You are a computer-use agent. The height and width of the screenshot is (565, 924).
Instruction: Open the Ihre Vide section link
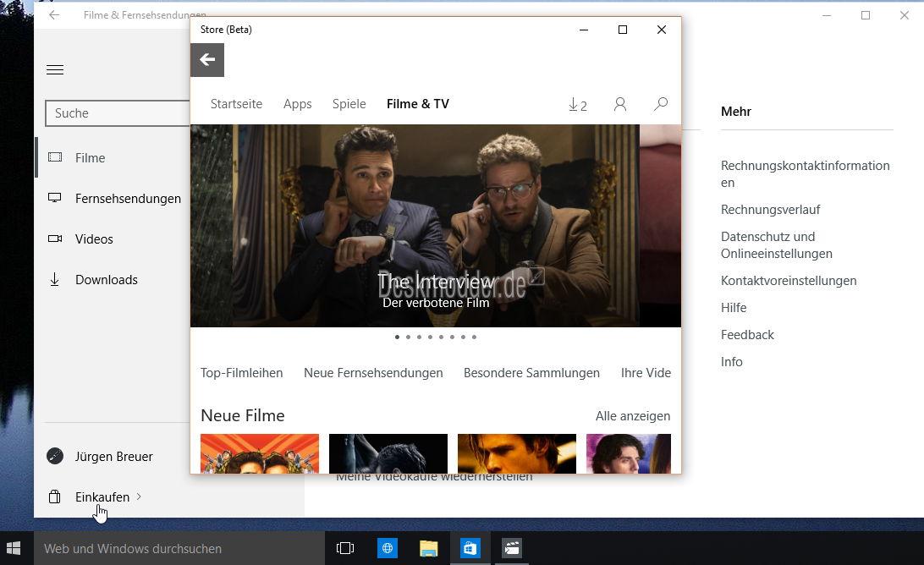point(646,373)
